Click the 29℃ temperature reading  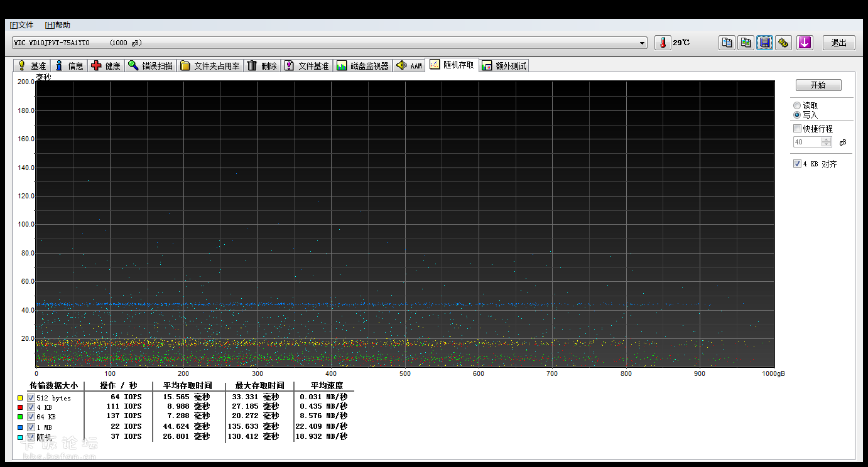pos(681,43)
